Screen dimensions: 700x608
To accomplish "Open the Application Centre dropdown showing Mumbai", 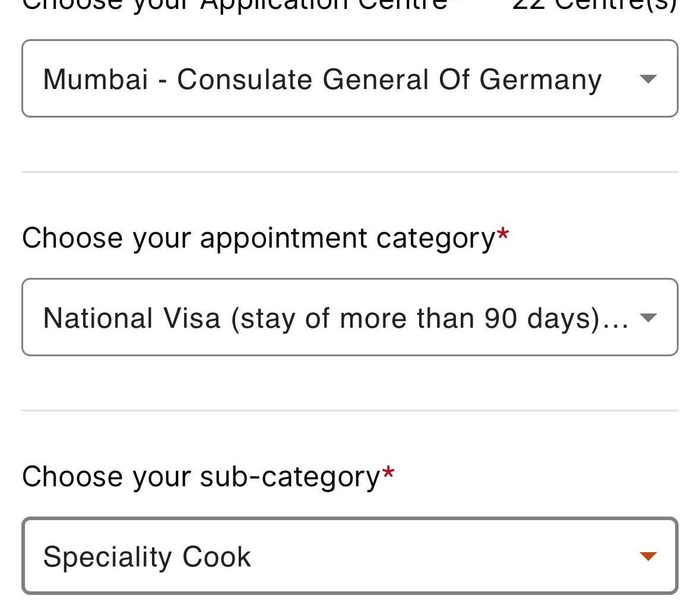I will [349, 78].
